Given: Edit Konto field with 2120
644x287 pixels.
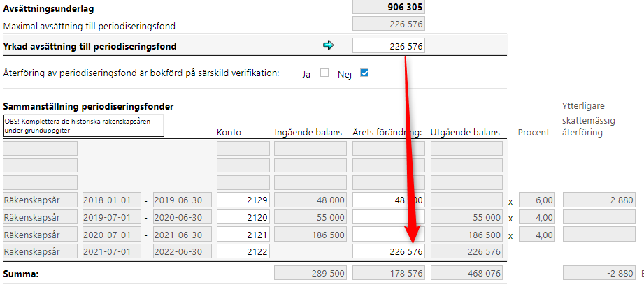Looking at the screenshot, I should pos(243,217).
